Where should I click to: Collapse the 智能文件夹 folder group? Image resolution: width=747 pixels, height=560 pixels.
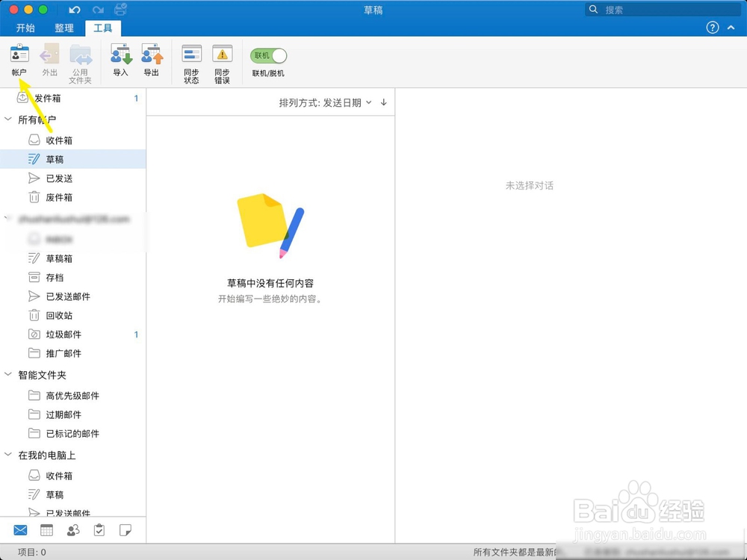(8, 375)
